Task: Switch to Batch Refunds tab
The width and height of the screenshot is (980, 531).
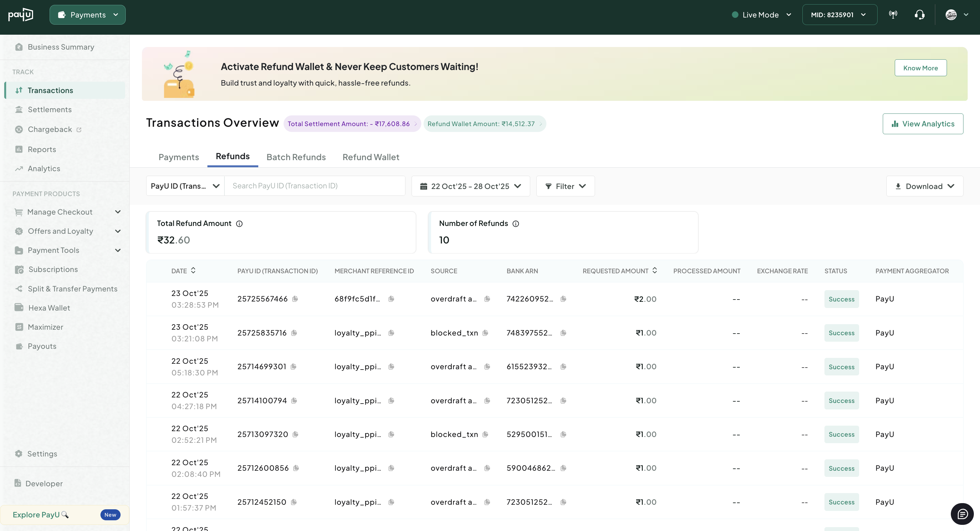Action: coord(296,157)
